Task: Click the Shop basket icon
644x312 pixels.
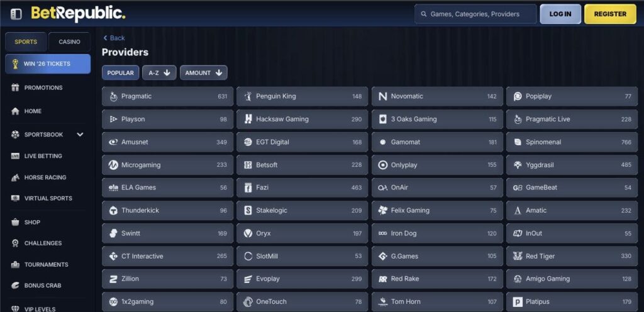Action: tap(15, 222)
